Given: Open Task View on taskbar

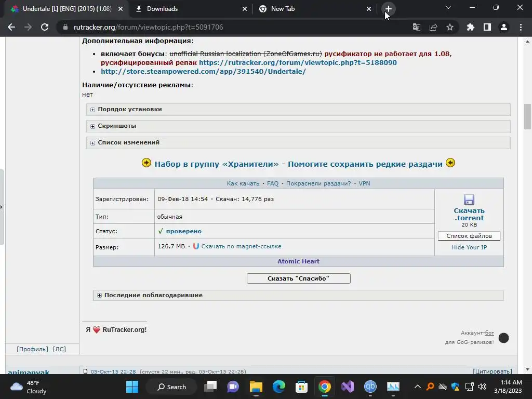Looking at the screenshot, I should [x=210, y=387].
